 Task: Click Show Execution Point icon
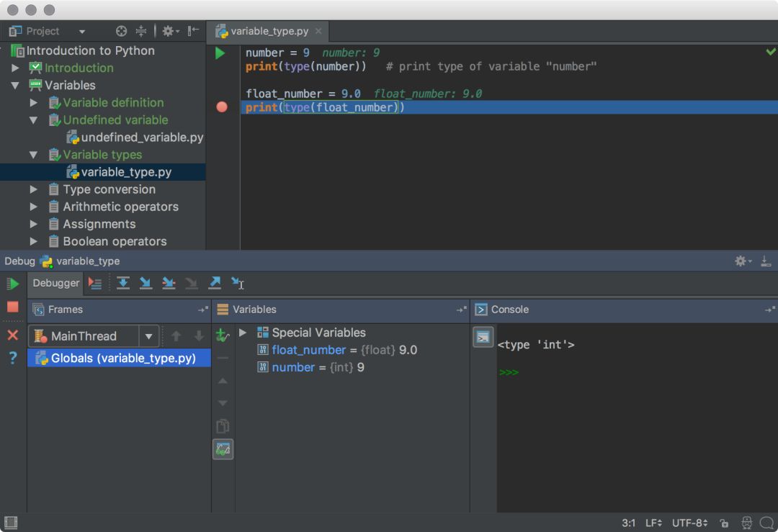point(95,283)
